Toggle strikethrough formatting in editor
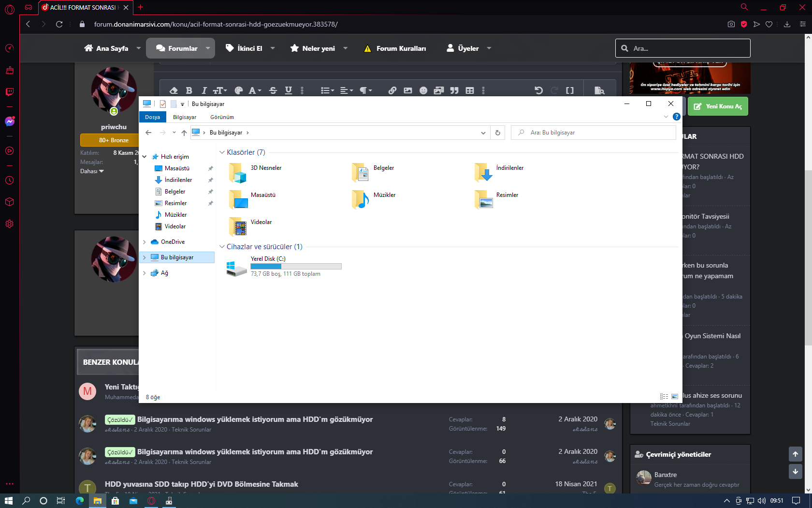Viewport: 812px width, 508px height. 273,90
